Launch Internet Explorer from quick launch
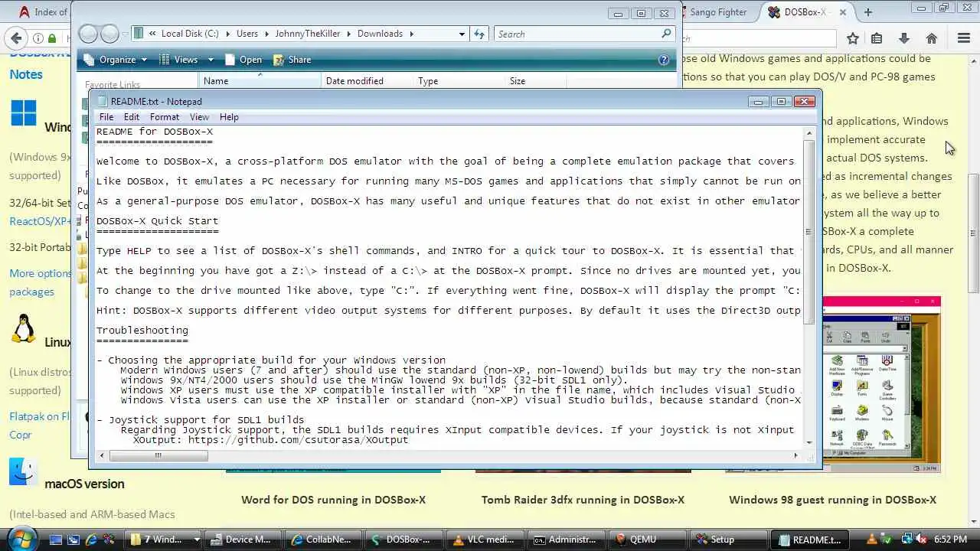 pyautogui.click(x=92, y=540)
